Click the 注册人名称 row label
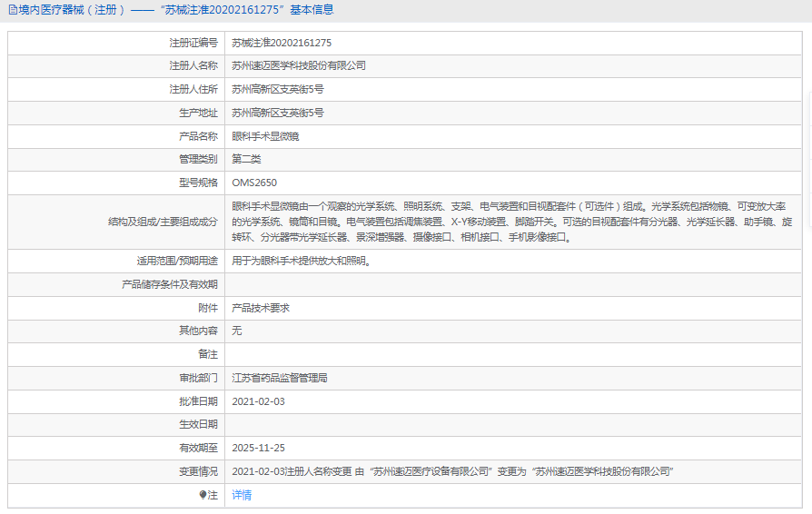This screenshot has height=514, width=812. coord(193,65)
